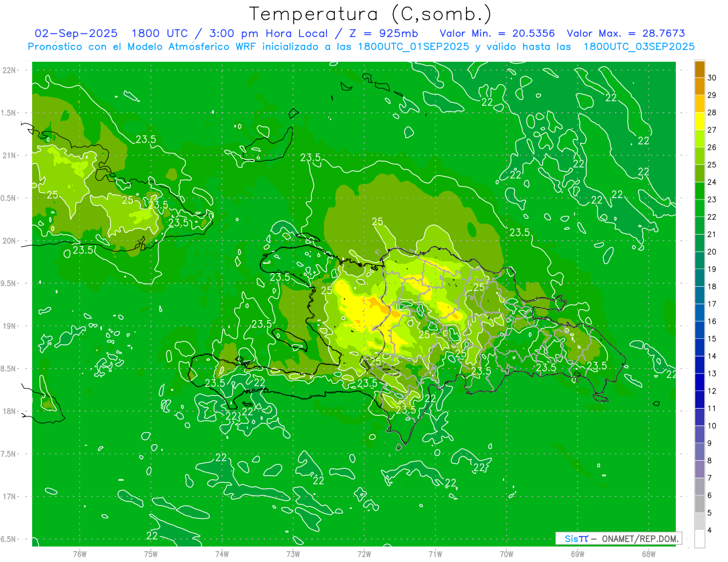Click the longitude axis label '75W'
Image resolution: width=728 pixels, height=562 pixels.
click(151, 554)
